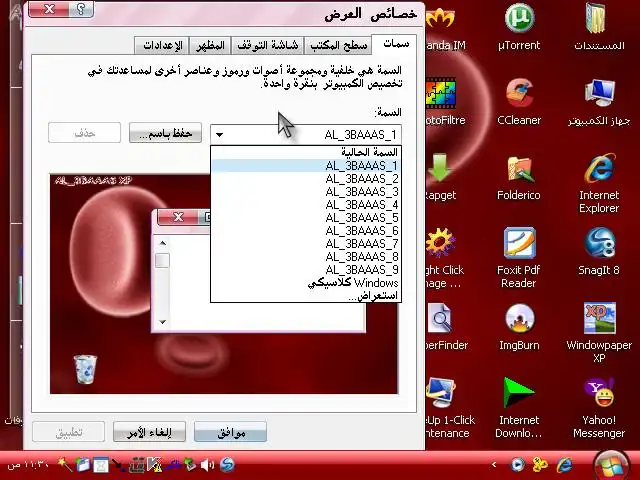Launch Internet Download Manager desktop icon
The image size is (640, 480).
pyautogui.click(x=519, y=407)
